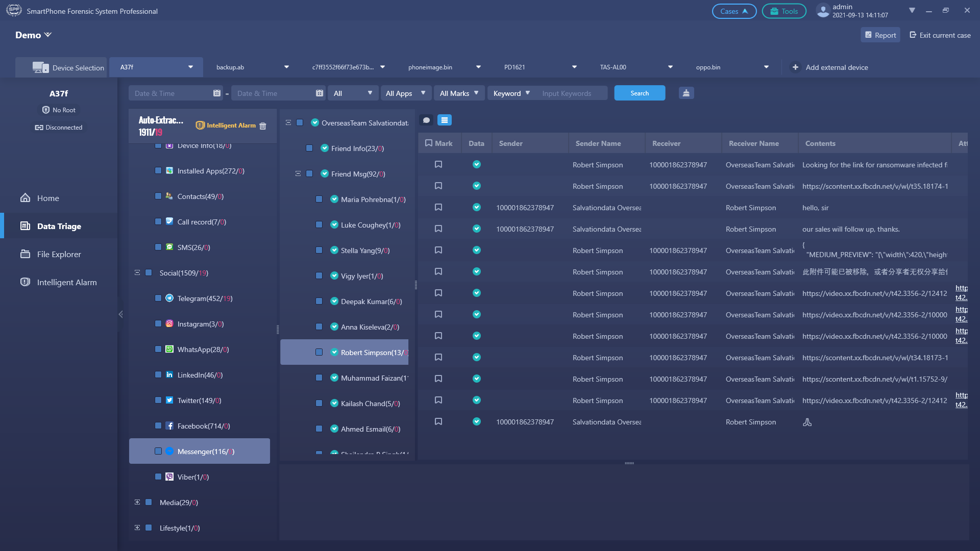Screen dimensions: 980x551
Task: Click export icon next to Search
Action: point(686,93)
